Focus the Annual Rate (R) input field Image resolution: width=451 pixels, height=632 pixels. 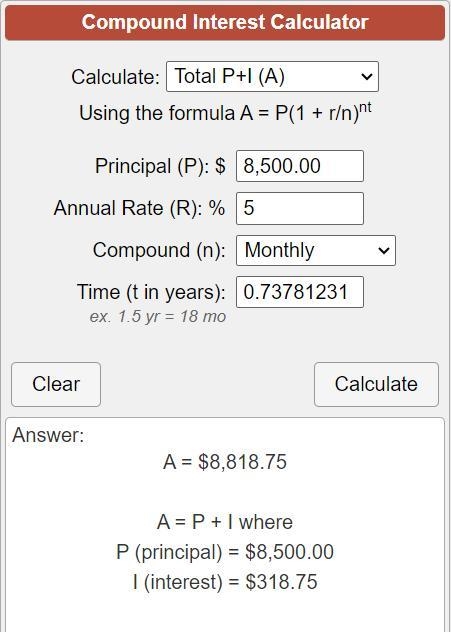coord(299,208)
